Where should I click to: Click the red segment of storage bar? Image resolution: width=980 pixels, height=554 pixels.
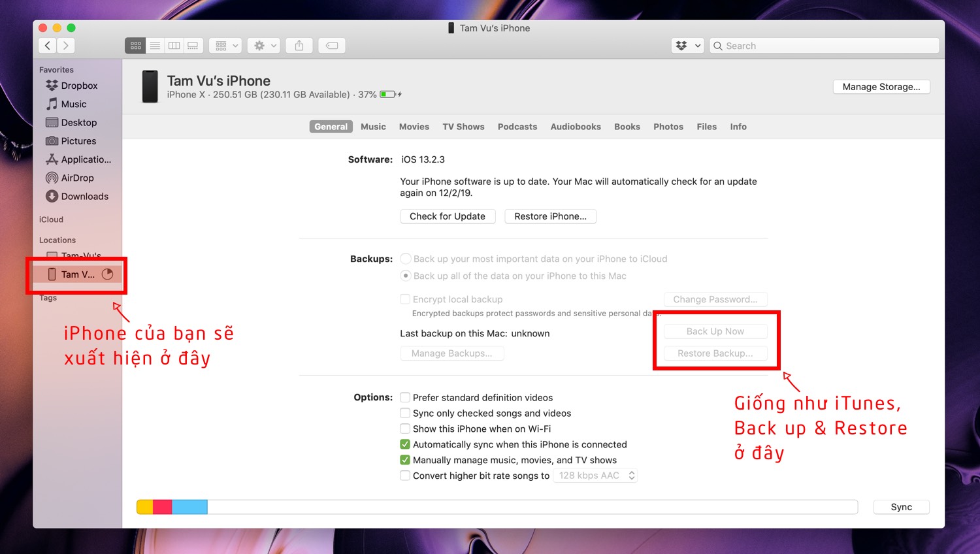coord(162,507)
